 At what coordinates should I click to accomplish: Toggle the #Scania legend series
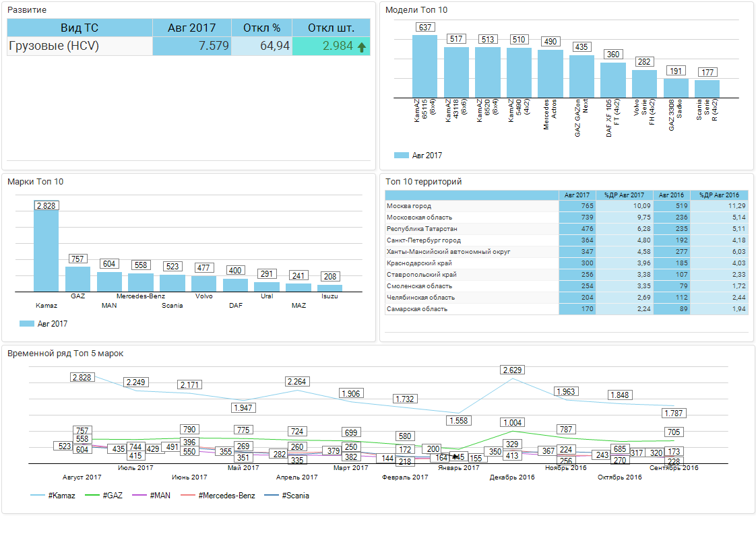(x=287, y=496)
